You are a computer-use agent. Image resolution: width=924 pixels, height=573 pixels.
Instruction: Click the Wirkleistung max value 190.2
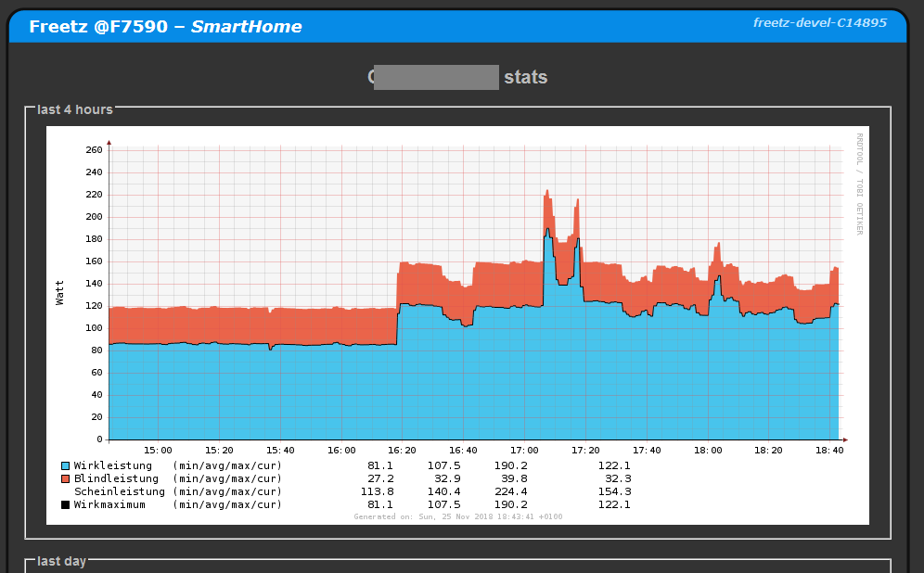(511, 465)
